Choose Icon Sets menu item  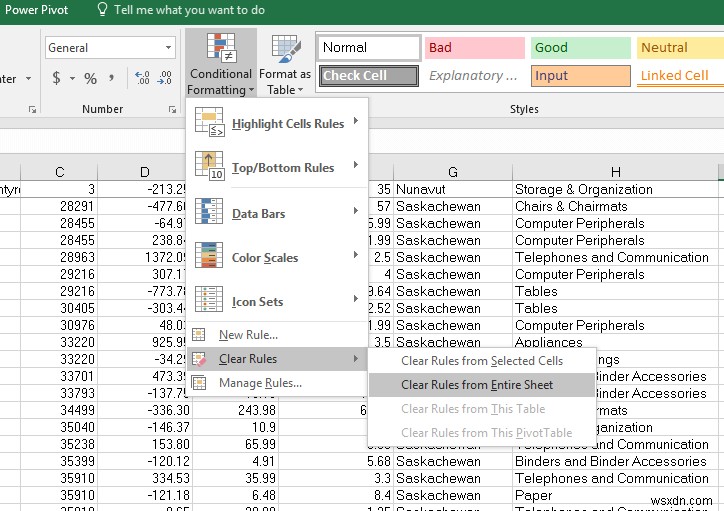(277, 299)
